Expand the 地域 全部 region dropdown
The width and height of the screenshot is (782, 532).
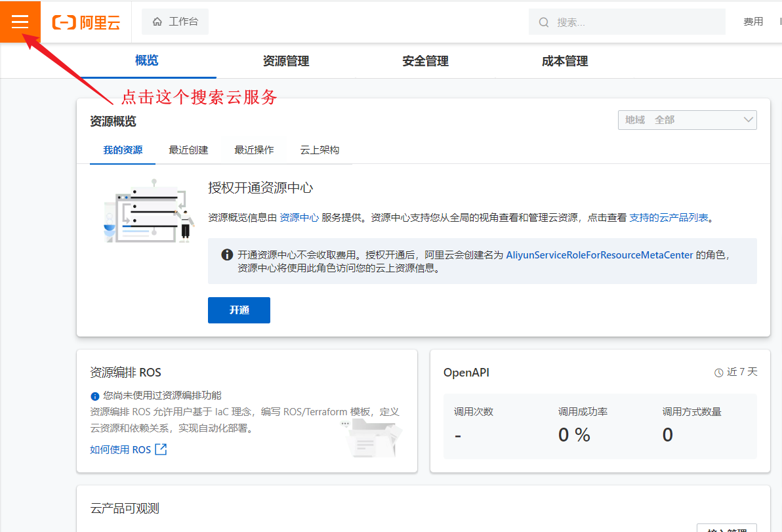pos(688,119)
